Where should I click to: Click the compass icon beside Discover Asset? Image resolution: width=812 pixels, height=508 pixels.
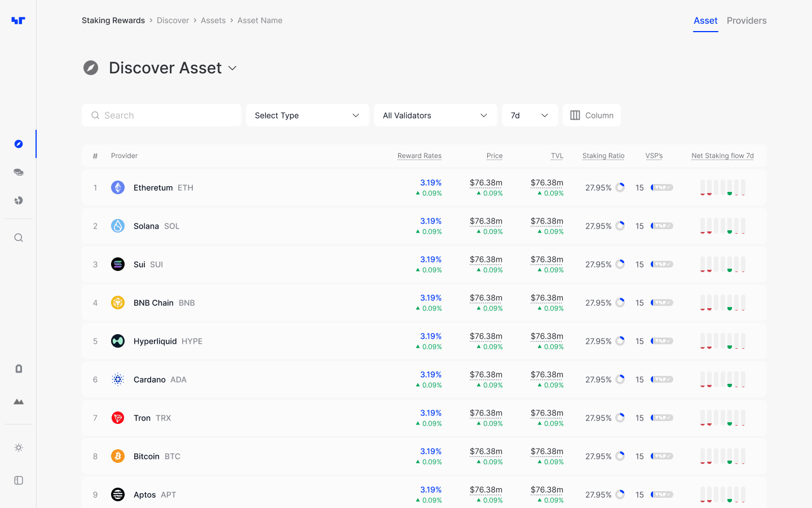click(91, 68)
